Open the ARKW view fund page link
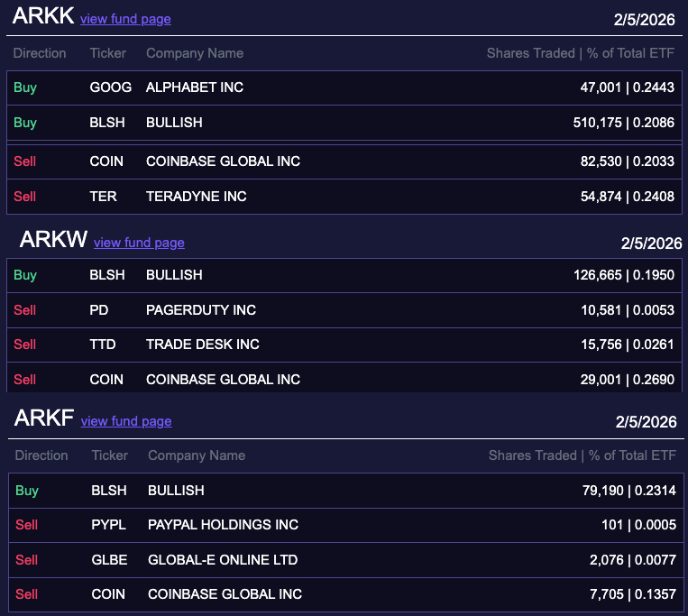Screen dimensions: 688x616 coord(139,243)
